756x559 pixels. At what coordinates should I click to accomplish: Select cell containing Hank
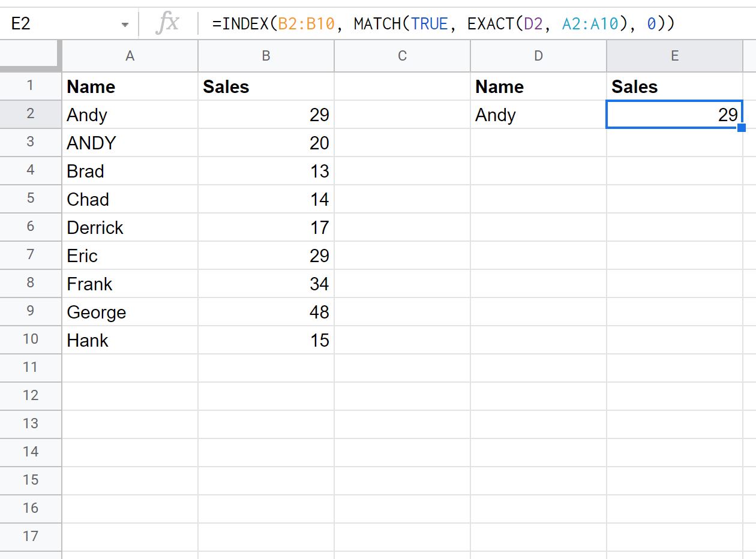tap(130, 340)
